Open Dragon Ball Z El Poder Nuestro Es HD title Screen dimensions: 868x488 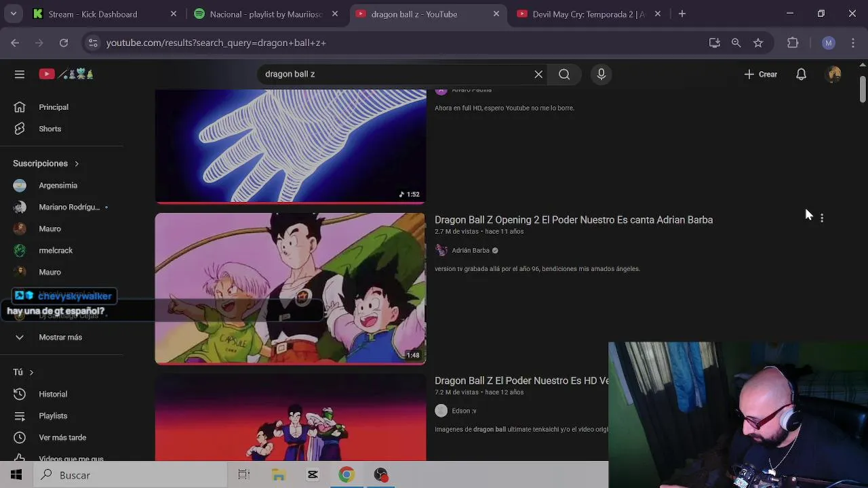pyautogui.click(x=521, y=381)
